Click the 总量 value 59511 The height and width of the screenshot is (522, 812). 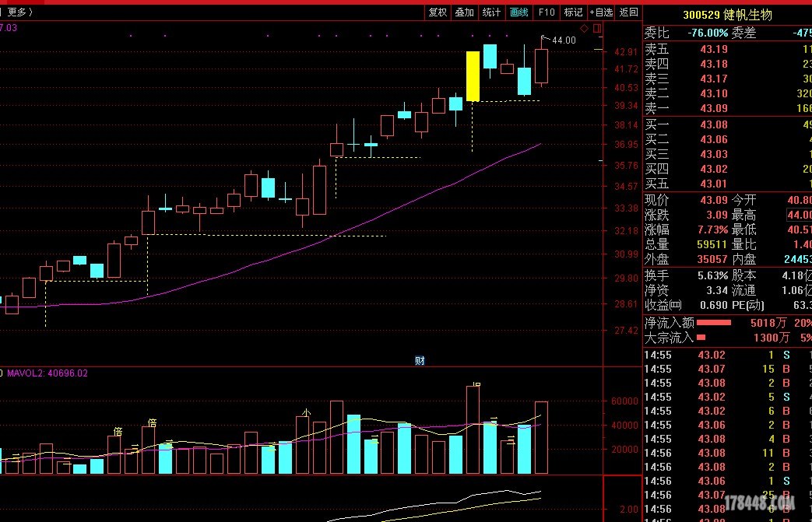coord(712,244)
